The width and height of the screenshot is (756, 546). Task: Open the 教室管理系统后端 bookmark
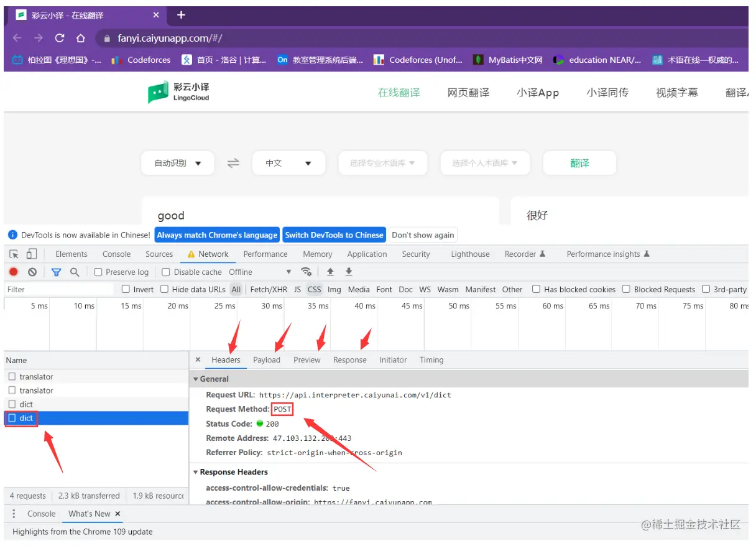320,60
